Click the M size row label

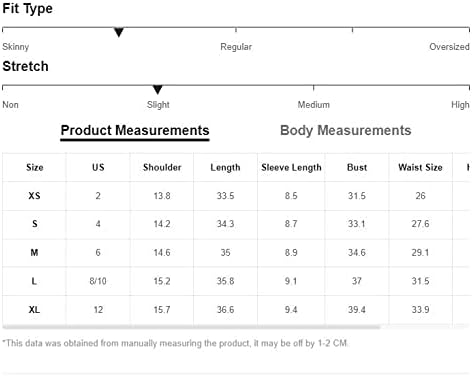[x=34, y=253]
